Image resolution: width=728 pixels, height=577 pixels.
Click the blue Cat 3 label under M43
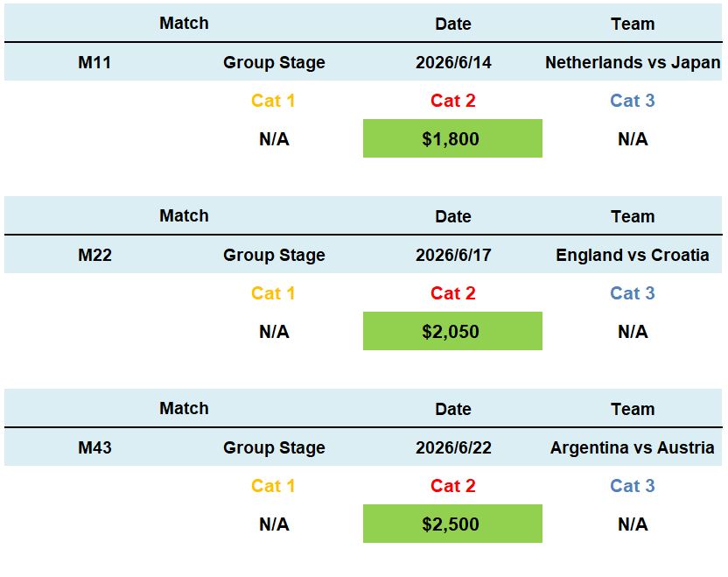633,486
